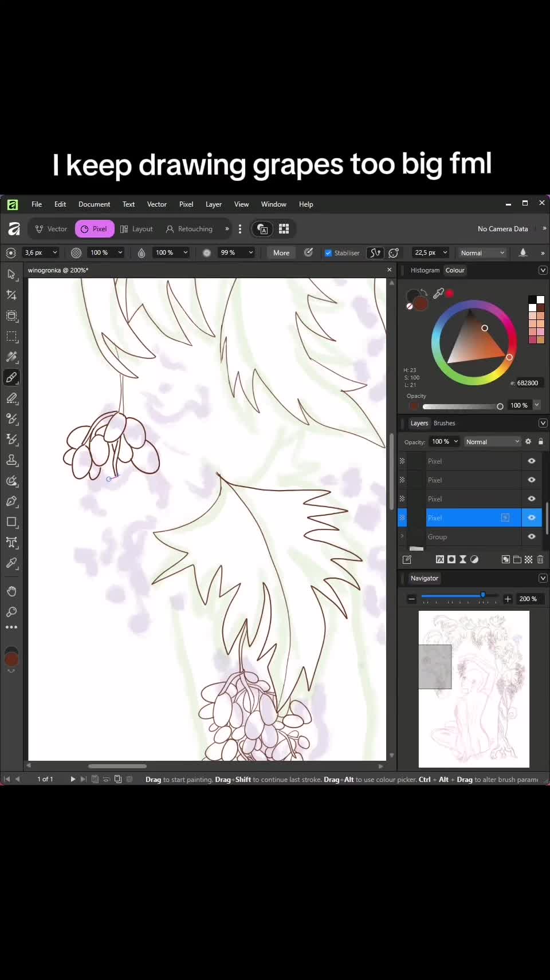Select the Inpainting Brush tool
This screenshot has height=980, width=550.
[x=11, y=481]
